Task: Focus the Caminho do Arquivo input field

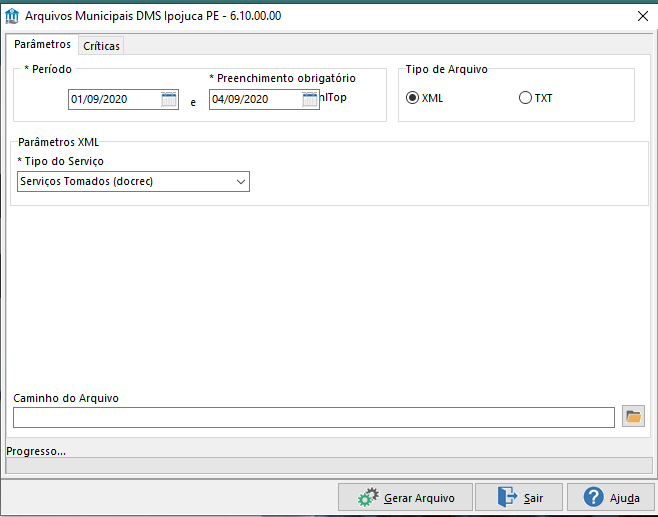Action: [314, 418]
